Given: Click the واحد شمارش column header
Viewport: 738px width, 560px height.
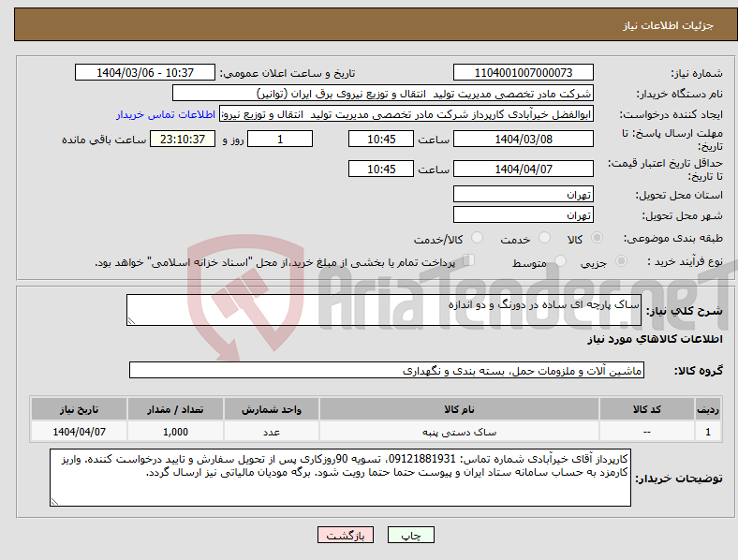Looking at the screenshot, I should click(x=272, y=409).
